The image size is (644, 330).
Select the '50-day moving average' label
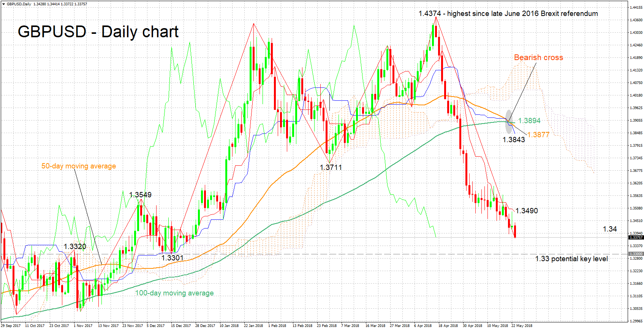(79, 166)
